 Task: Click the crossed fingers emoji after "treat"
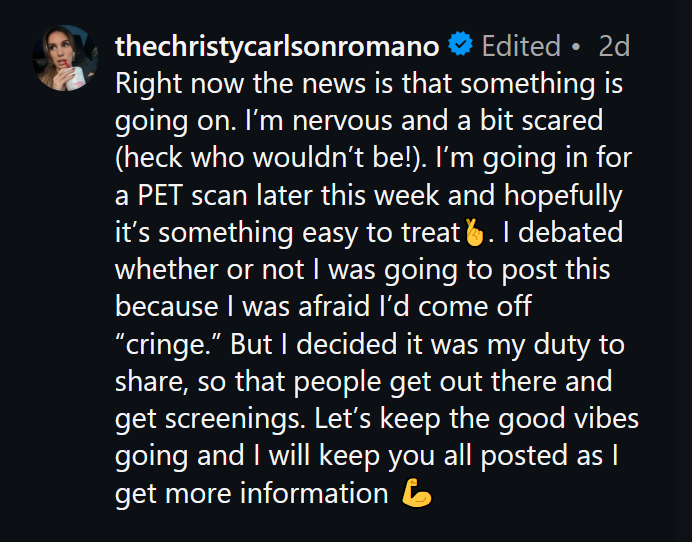(x=473, y=234)
